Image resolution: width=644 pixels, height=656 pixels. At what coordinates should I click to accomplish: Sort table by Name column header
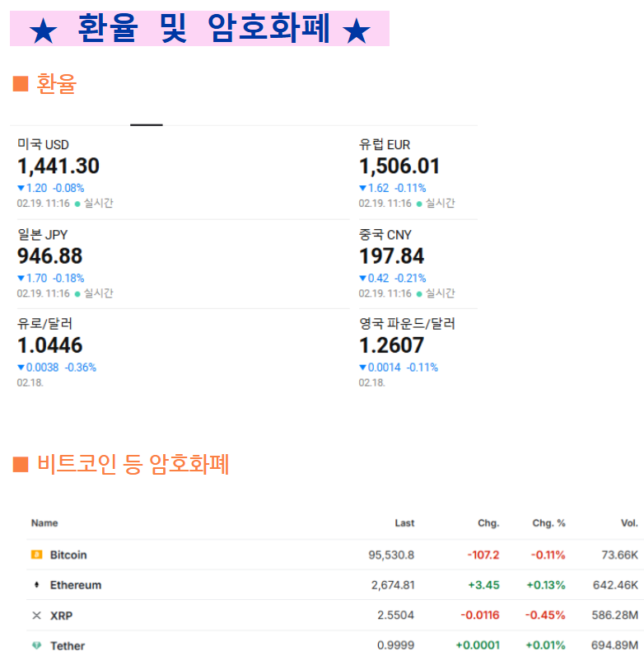pos(44,523)
